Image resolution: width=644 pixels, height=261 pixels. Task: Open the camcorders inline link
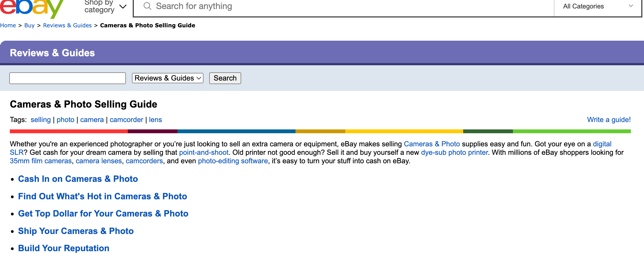pos(144,161)
